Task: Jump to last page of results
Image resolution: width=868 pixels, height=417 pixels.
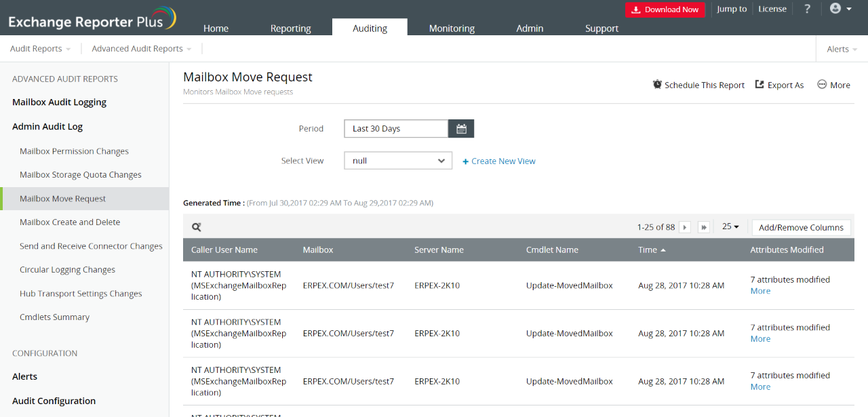Action: point(704,227)
